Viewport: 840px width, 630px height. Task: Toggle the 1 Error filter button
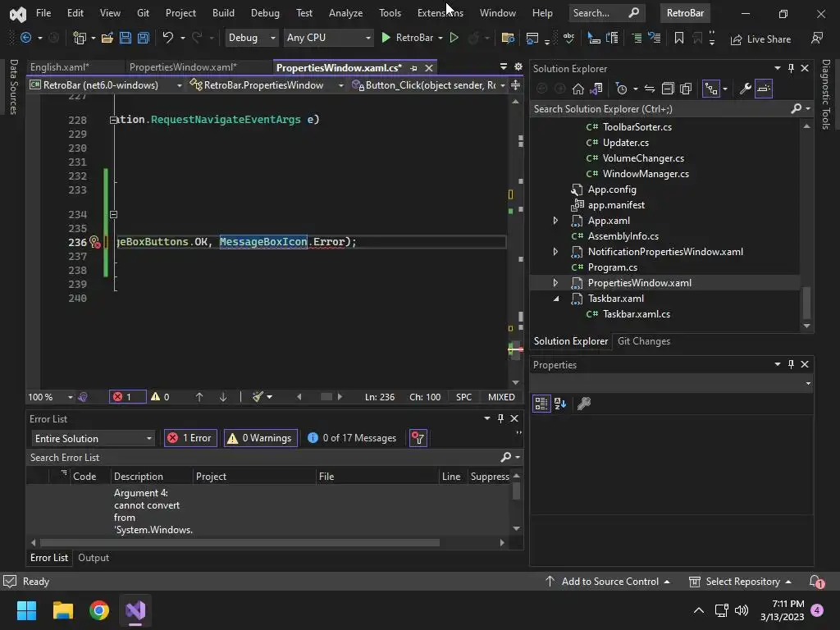190,438
